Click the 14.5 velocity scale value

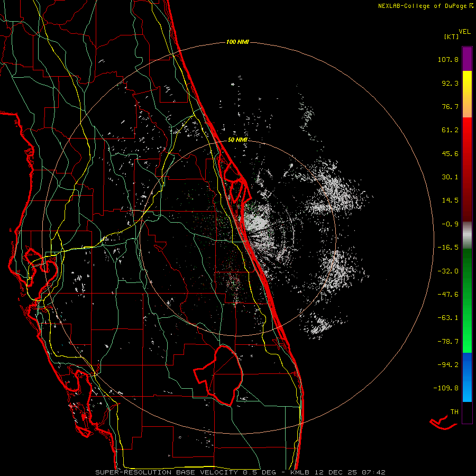[x=450, y=200]
